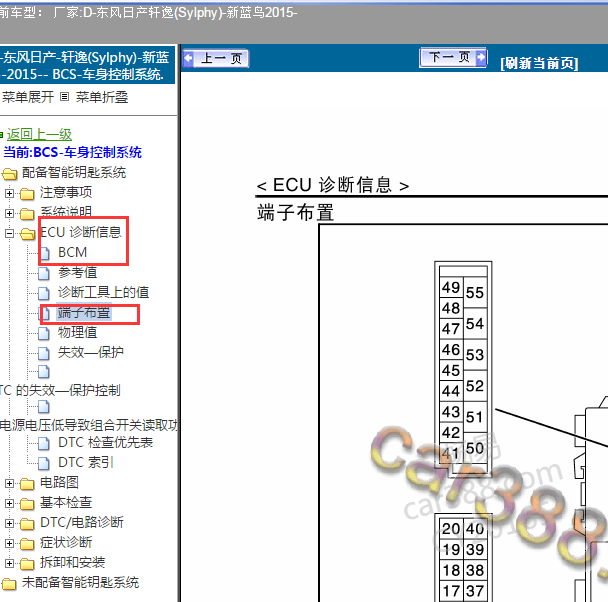Expand the 基本检查 folder node
Screen dimensions: 608x602
[9, 503]
